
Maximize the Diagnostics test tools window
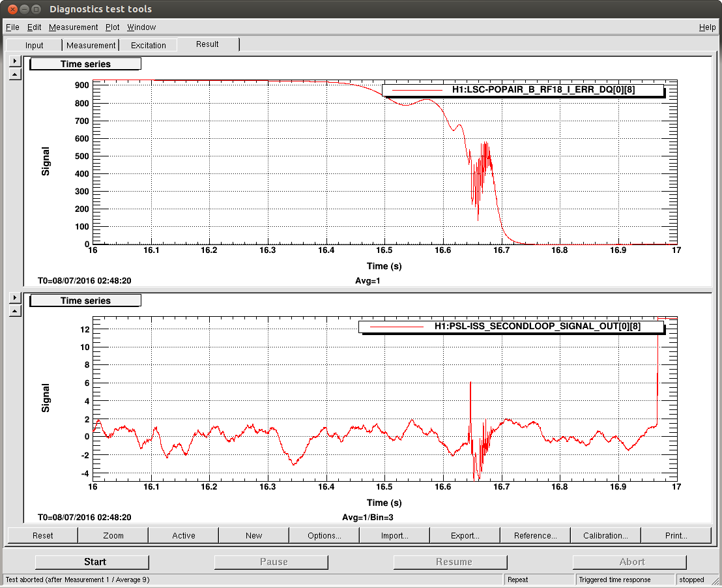pyautogui.click(x=36, y=9)
